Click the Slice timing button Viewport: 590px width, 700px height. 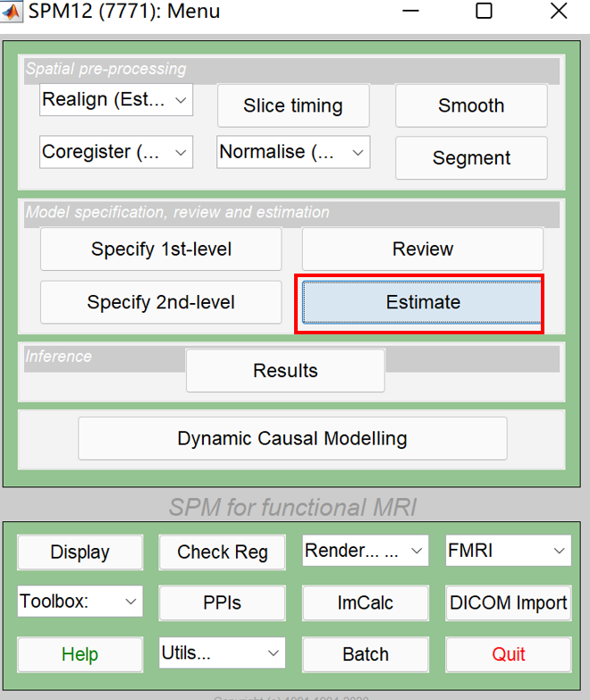click(x=293, y=105)
